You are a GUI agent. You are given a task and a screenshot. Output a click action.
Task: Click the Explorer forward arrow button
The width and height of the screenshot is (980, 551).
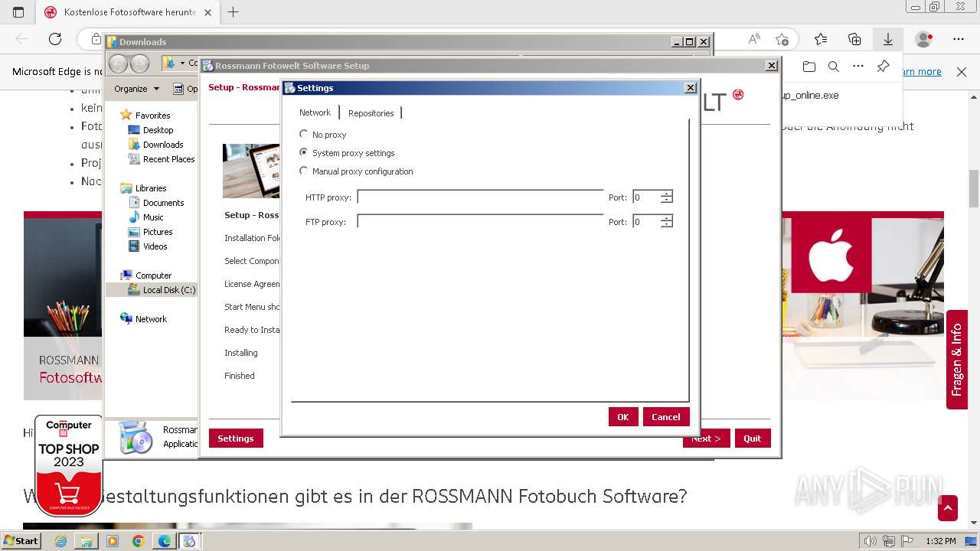click(x=139, y=64)
